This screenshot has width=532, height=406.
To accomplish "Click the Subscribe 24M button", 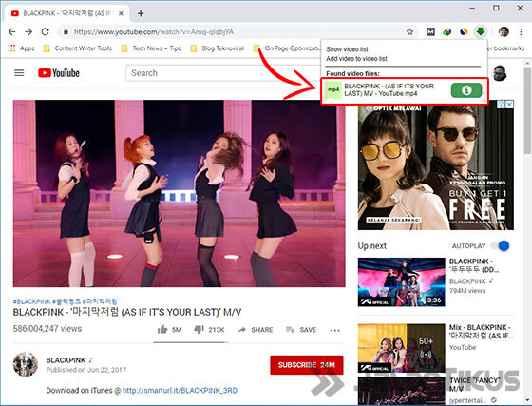I will click(306, 365).
